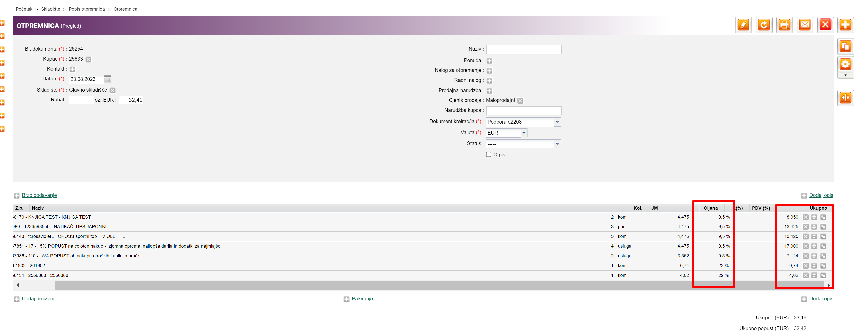Print the otpremnica document
The width and height of the screenshot is (868, 336).
[784, 25]
